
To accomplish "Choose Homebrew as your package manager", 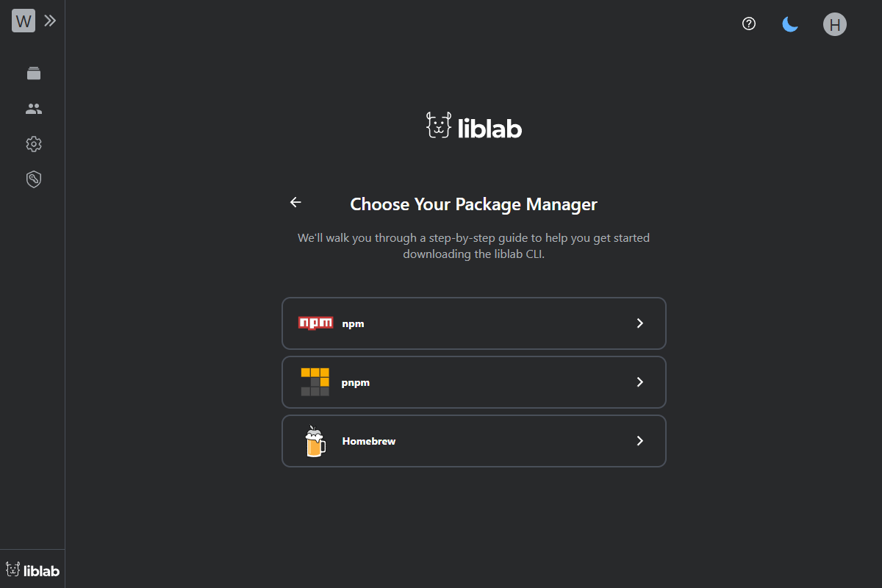I will (473, 440).
